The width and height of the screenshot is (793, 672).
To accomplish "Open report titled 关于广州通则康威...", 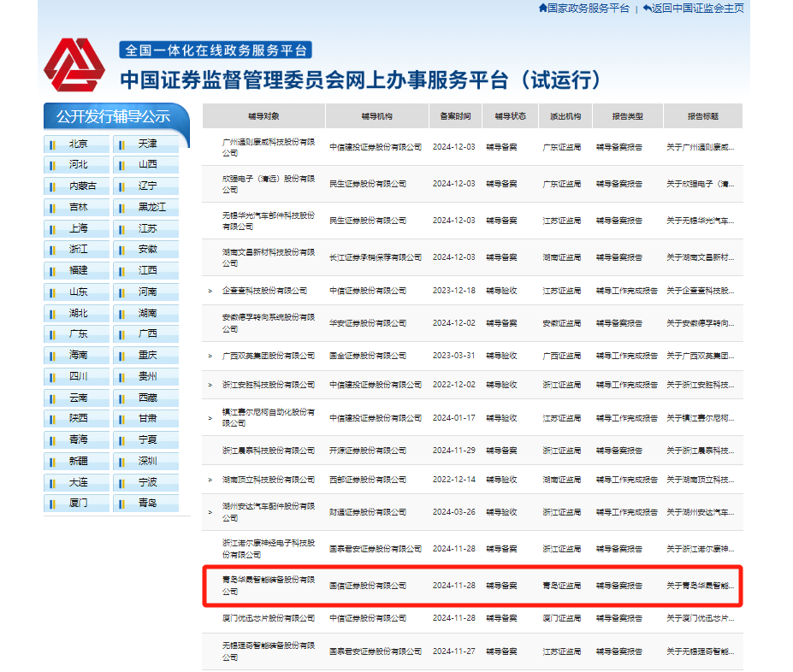I will click(701, 147).
